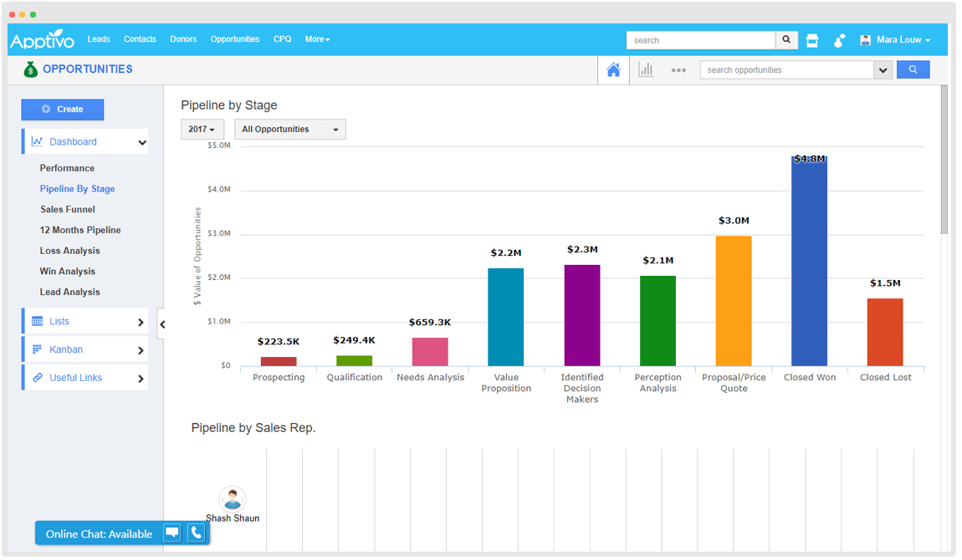Click the blue search opportunities magnifier button

[913, 70]
